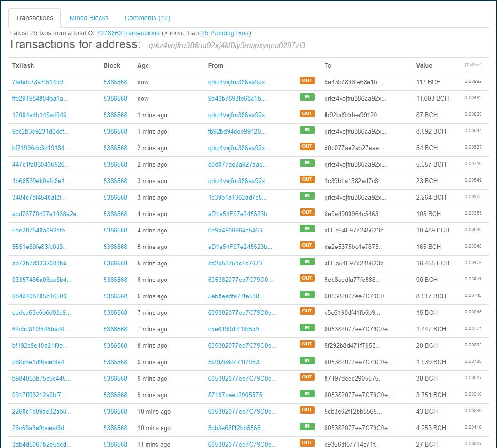Open transaction hash 5551e89fe83fc0d3

point(40,247)
